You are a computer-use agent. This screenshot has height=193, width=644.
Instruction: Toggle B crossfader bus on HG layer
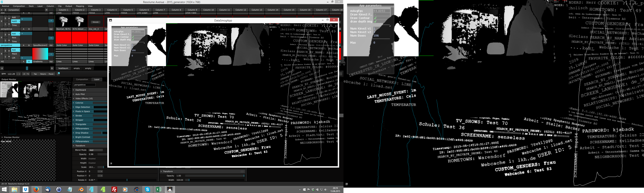(29, 61)
